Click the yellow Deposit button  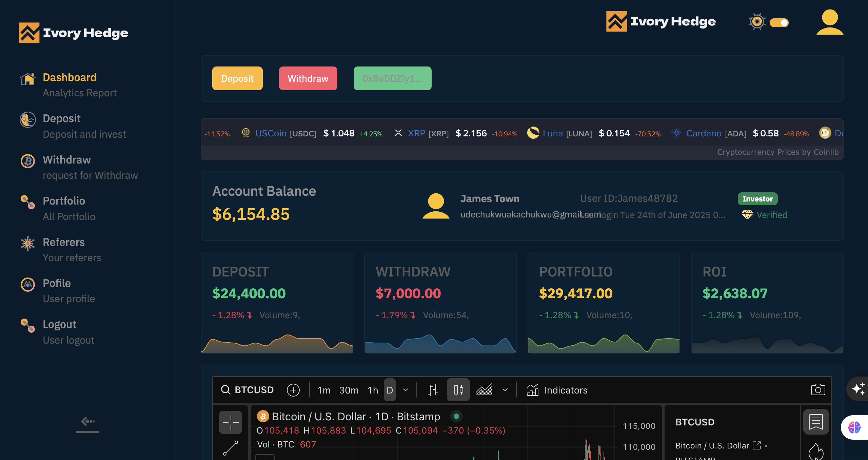click(x=237, y=78)
